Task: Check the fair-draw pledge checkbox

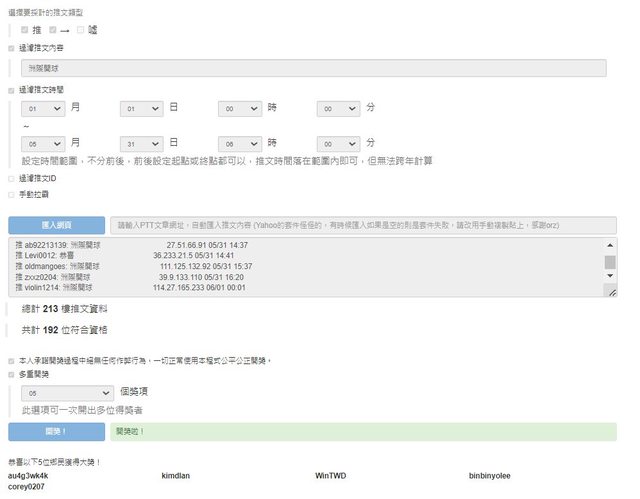Action: pyautogui.click(x=11, y=360)
